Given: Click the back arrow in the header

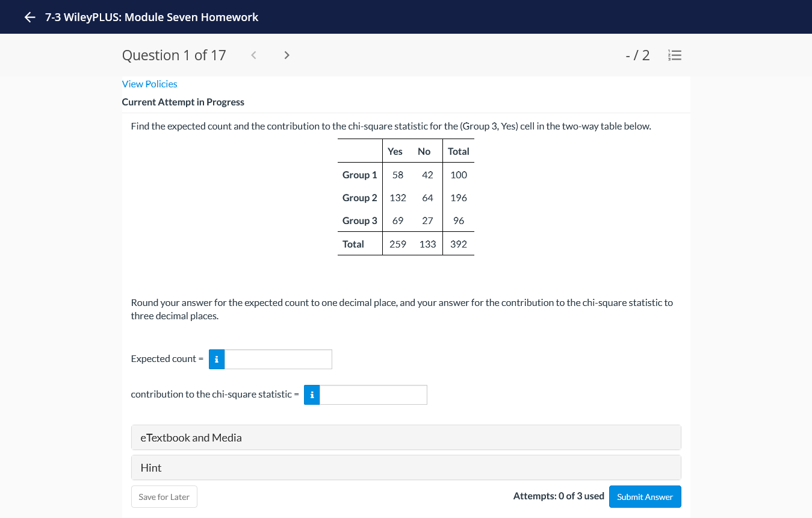Looking at the screenshot, I should [x=29, y=17].
